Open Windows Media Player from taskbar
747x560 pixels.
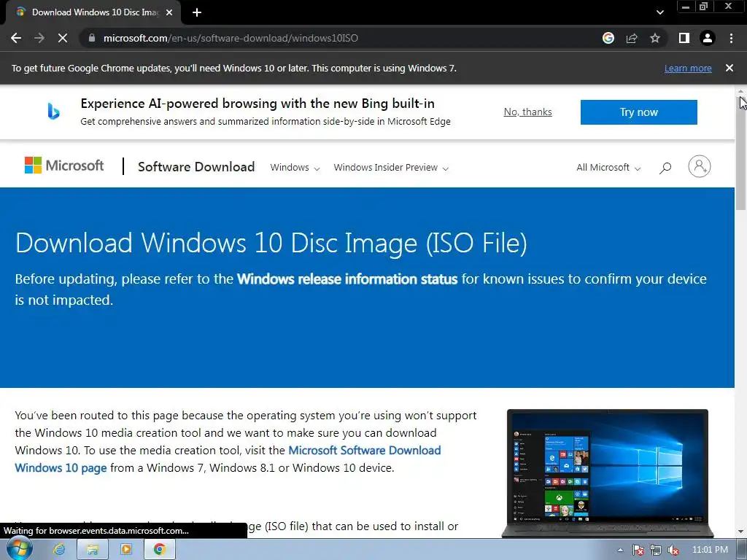(126, 550)
